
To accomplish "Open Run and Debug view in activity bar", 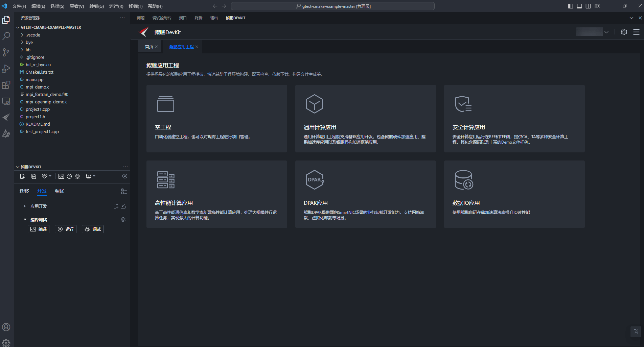I will point(6,69).
